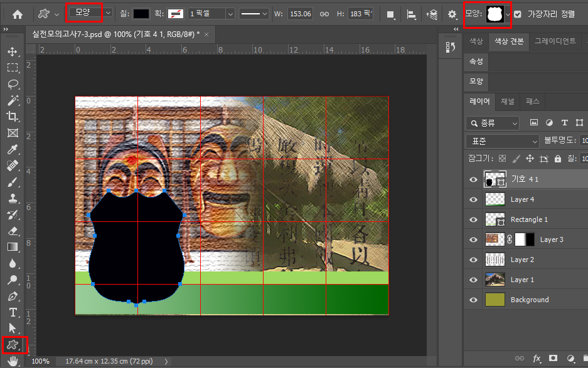Select the Custom Shape tool
This screenshot has height=368, width=588.
pos(12,344)
